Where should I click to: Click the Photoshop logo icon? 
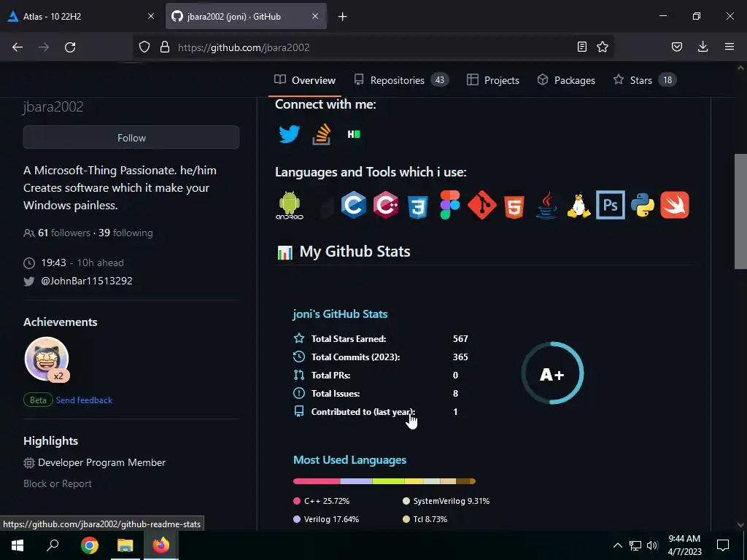coord(611,205)
